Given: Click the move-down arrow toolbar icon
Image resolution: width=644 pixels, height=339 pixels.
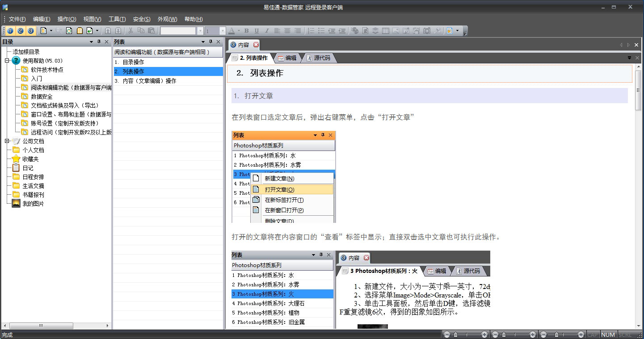Looking at the screenshot, I should click(118, 31).
